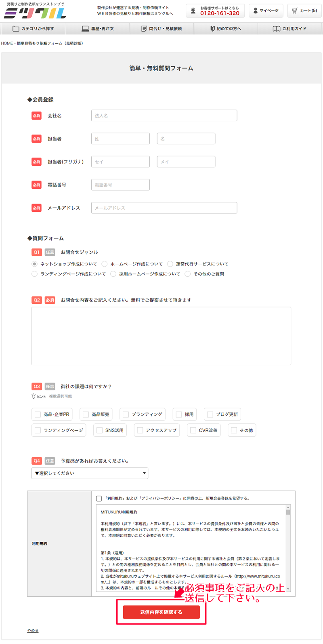Open 問合せ・見積依頼 menu
The width and height of the screenshot is (323, 644).
coord(161,29)
